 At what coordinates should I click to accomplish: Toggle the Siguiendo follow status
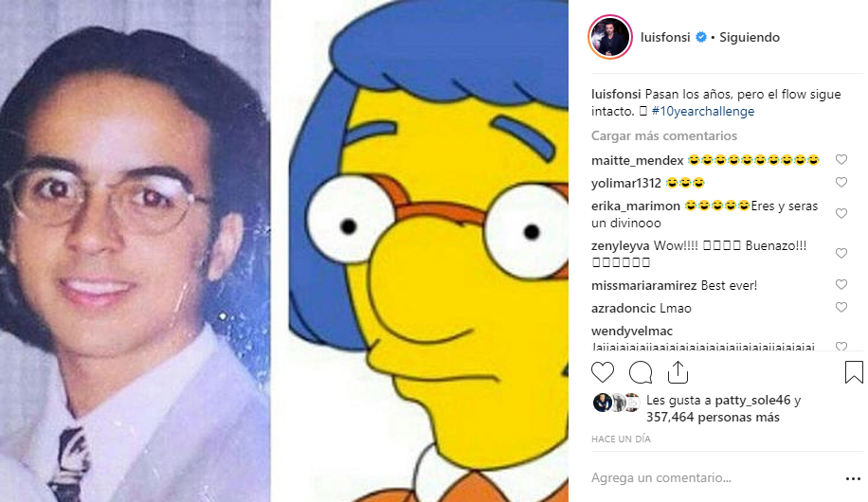(749, 37)
